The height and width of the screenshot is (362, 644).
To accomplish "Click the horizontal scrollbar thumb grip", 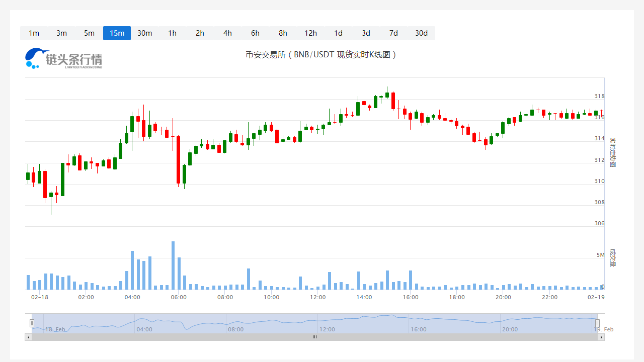I will (315, 337).
